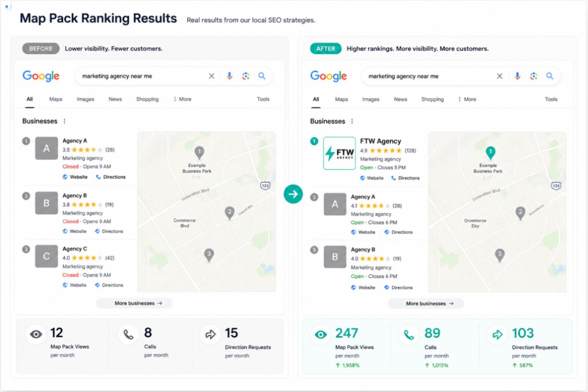Click map pin 2 in the AFTER map

pos(520,213)
